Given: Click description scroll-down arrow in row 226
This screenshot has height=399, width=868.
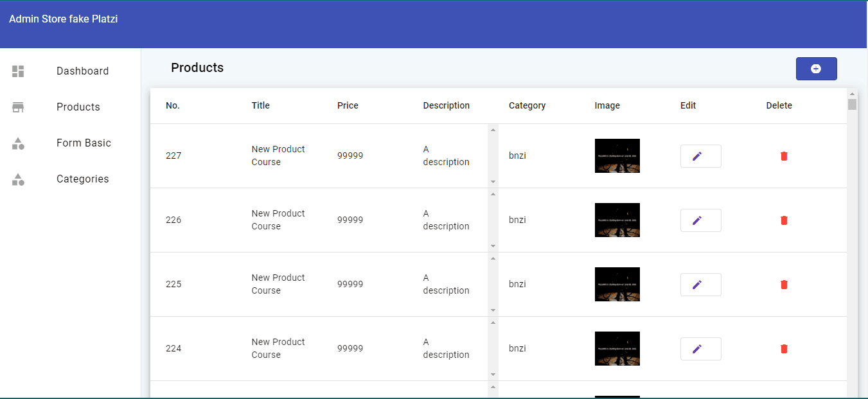Looking at the screenshot, I should (x=493, y=246).
